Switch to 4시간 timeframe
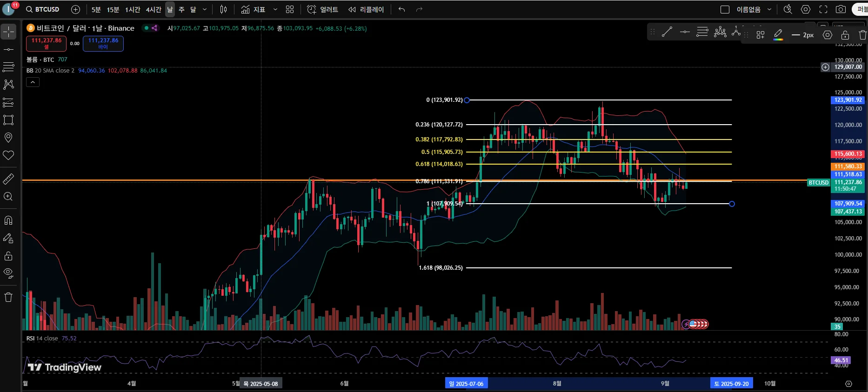The height and width of the screenshot is (392, 868). pyautogui.click(x=154, y=9)
